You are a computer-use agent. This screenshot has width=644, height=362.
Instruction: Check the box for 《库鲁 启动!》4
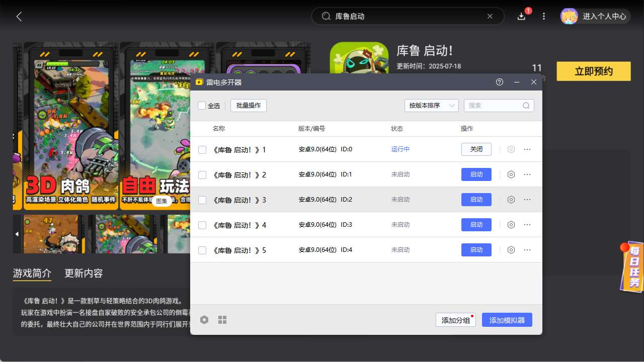point(202,225)
